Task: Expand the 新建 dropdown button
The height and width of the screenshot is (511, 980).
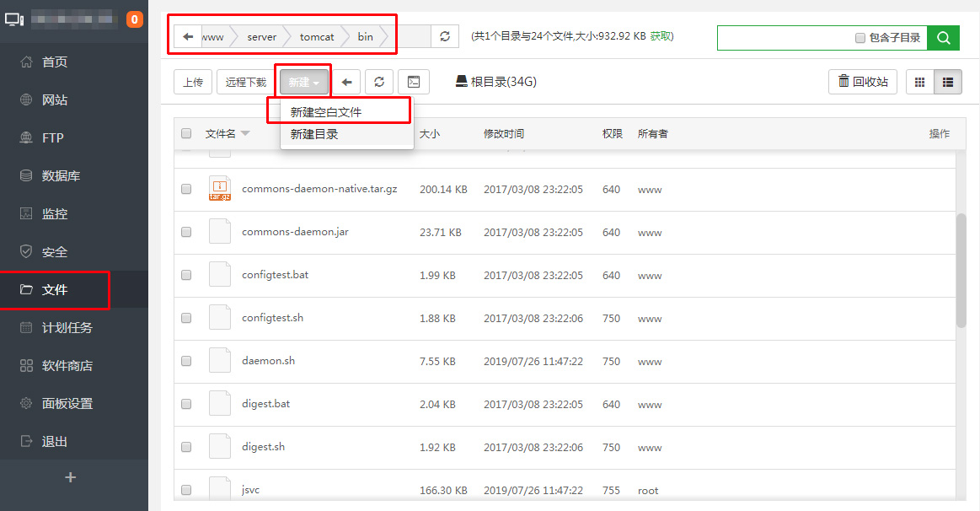Action: pos(303,82)
